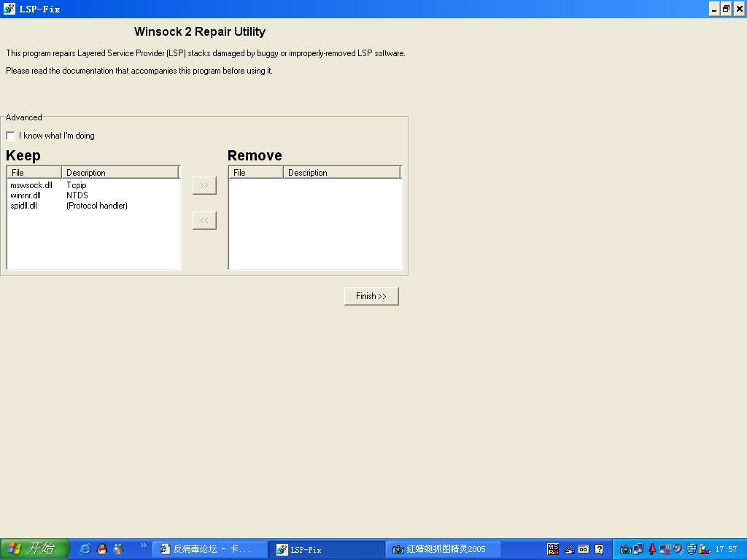Click the firewall shield tray icon
The width and height of the screenshot is (747, 560).
coord(692,549)
